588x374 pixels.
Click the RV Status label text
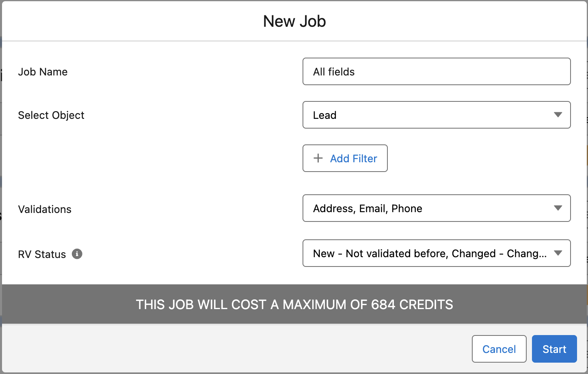[x=42, y=254]
